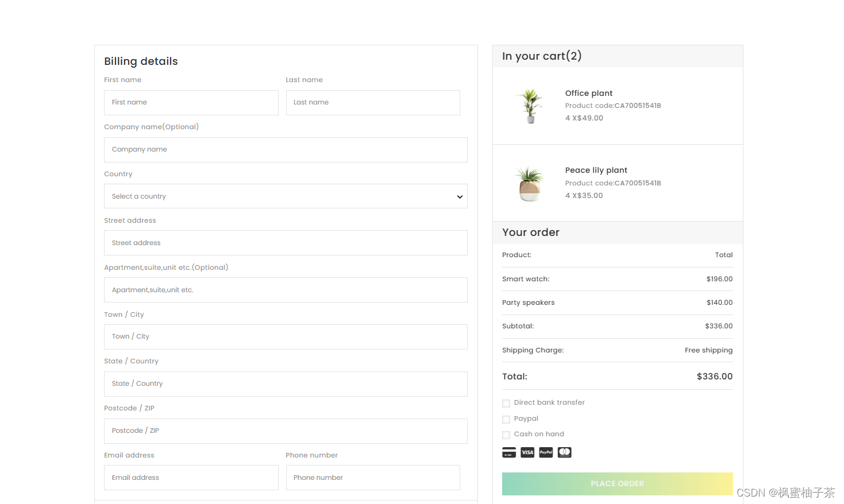Click the PayPal card icon
This screenshot has width=844, height=504.
coord(546,452)
